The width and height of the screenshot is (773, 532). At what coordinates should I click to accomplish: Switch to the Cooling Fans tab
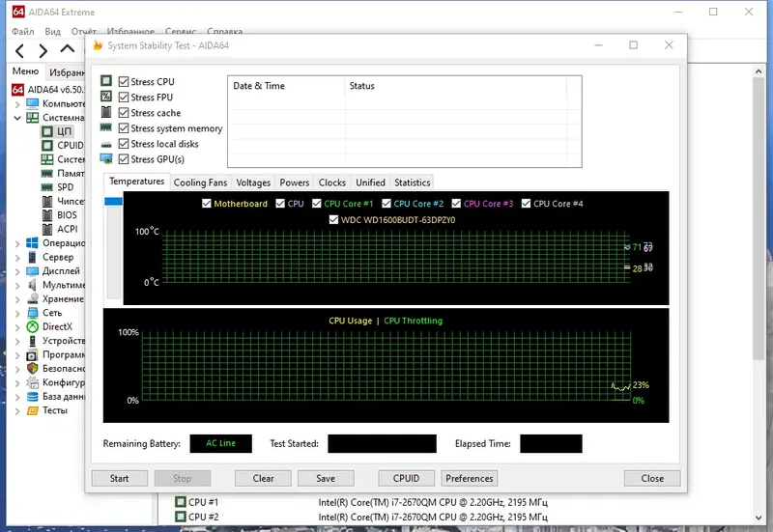point(200,182)
